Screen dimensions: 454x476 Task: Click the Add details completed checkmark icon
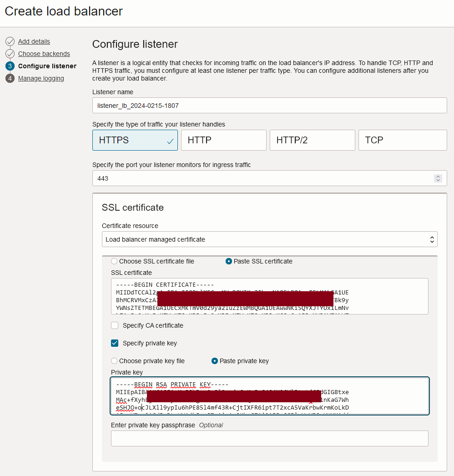pos(10,41)
